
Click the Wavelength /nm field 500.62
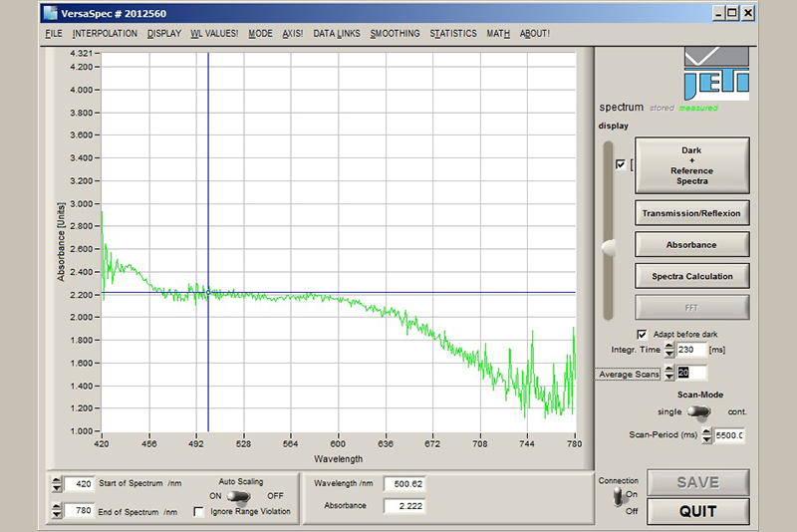click(404, 484)
